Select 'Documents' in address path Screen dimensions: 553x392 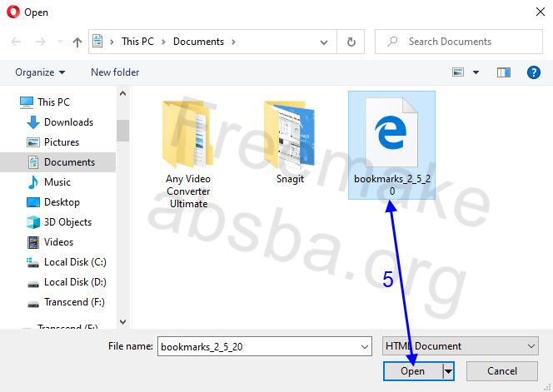(198, 42)
